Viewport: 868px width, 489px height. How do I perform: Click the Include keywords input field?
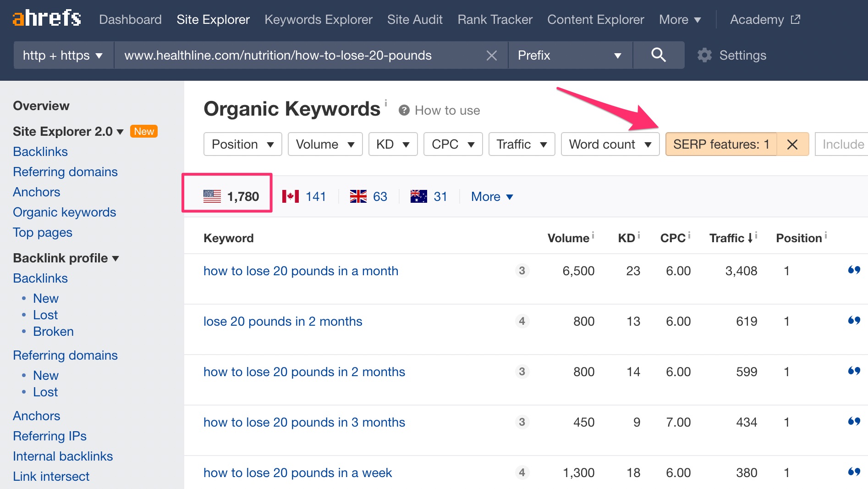click(x=842, y=144)
